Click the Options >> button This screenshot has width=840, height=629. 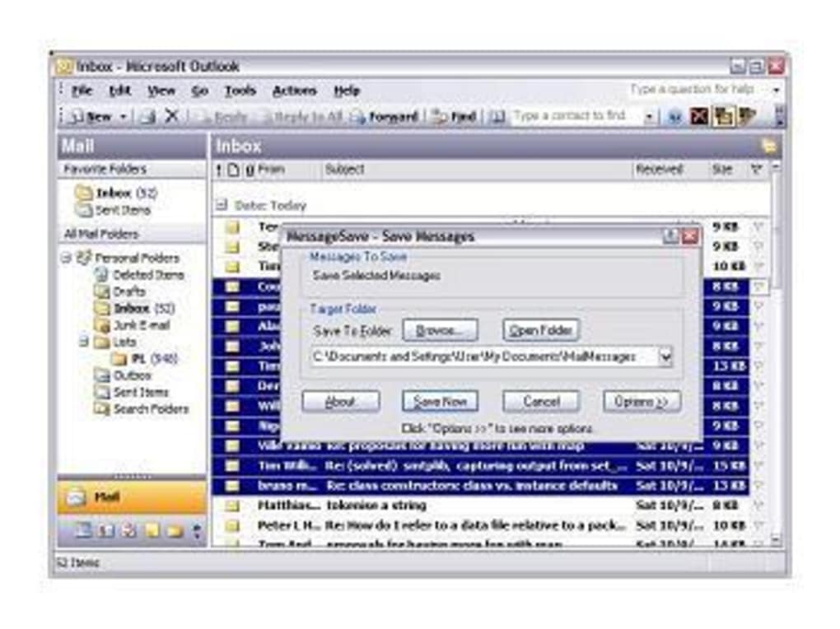coord(642,401)
